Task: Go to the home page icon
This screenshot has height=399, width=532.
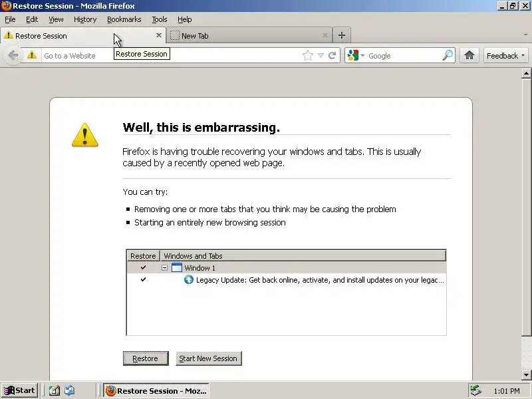Action: 469,55
